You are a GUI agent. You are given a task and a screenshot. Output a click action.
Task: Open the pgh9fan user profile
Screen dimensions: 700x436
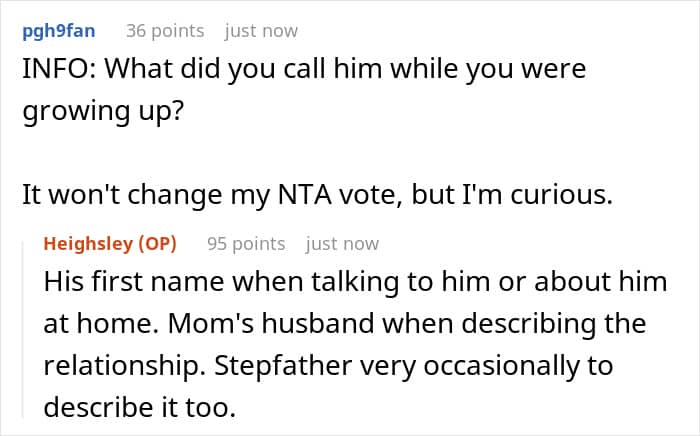[58, 31]
